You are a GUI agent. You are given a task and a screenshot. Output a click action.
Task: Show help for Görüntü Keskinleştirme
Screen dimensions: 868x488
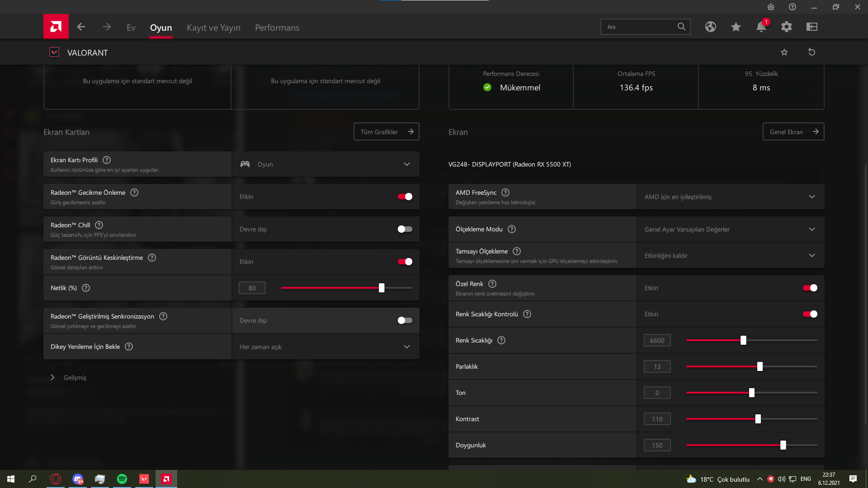152,258
